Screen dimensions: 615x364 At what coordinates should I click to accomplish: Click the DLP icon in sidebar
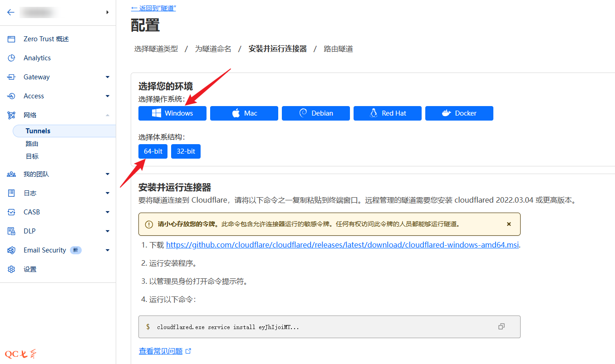[11, 231]
